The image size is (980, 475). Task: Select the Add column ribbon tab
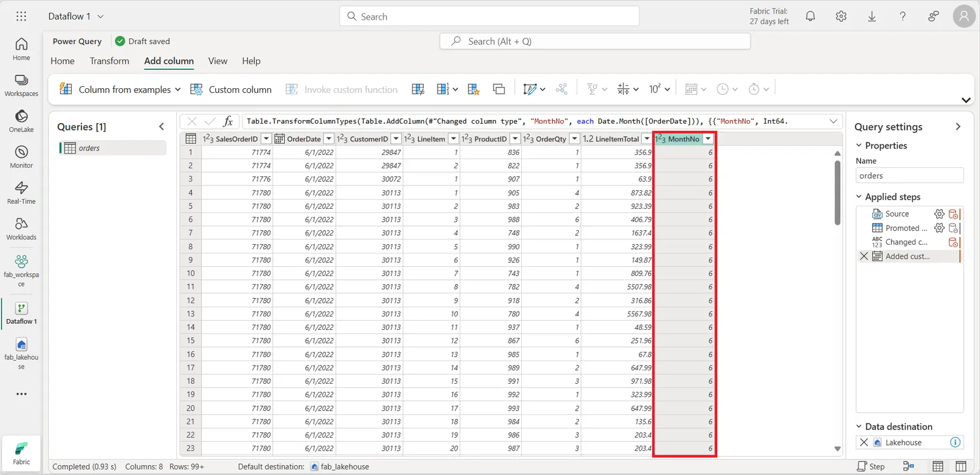click(x=169, y=61)
